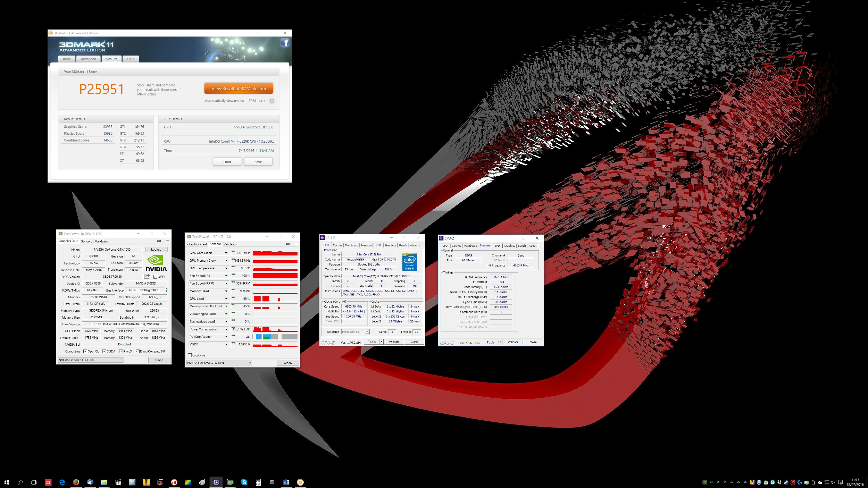Open the GPU Temperature sensor dropdown
The height and width of the screenshot is (488, 868).
tap(226, 268)
